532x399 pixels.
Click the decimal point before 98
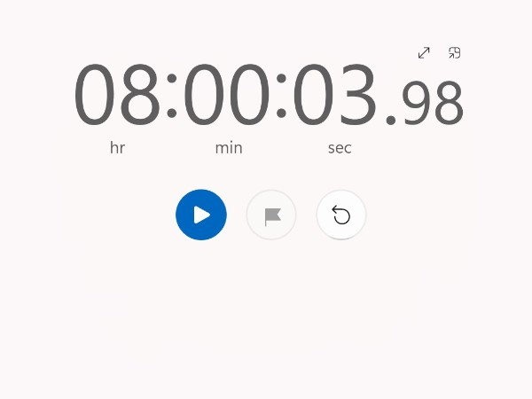(391, 120)
